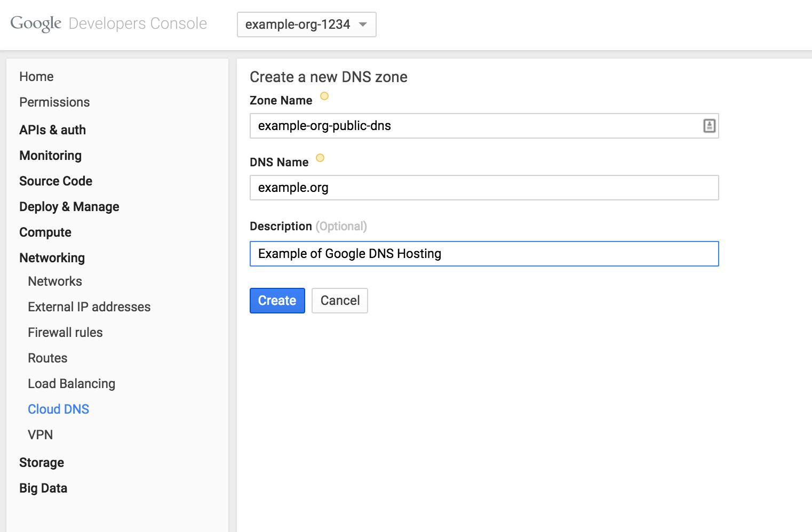Click the help dot beside Zone Name

(324, 96)
